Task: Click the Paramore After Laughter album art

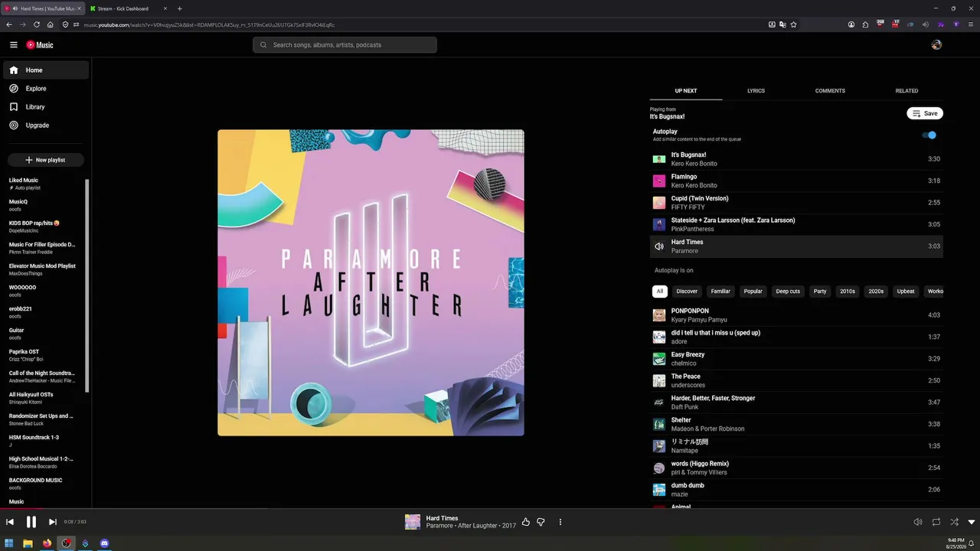Action: (371, 282)
